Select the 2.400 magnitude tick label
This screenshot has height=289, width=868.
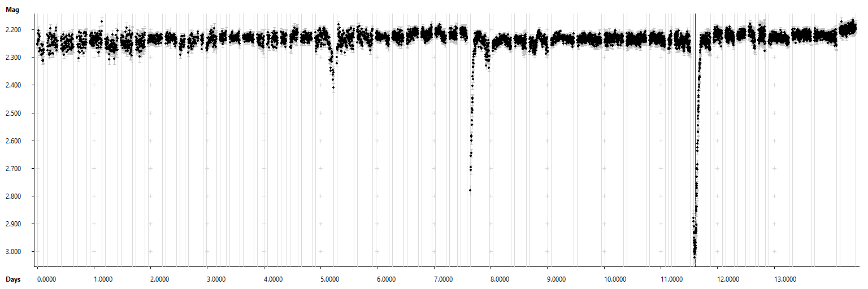(x=13, y=85)
